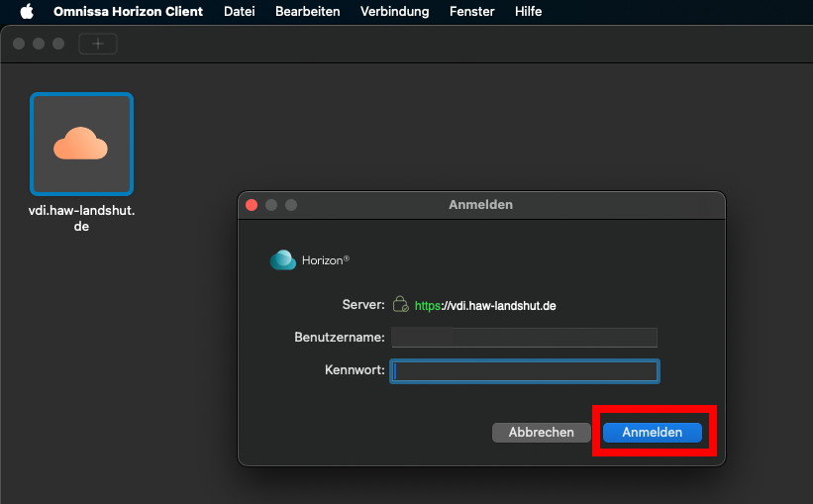Click the lock certificate icon beside the server URL
This screenshot has width=813, height=504.
[400, 305]
